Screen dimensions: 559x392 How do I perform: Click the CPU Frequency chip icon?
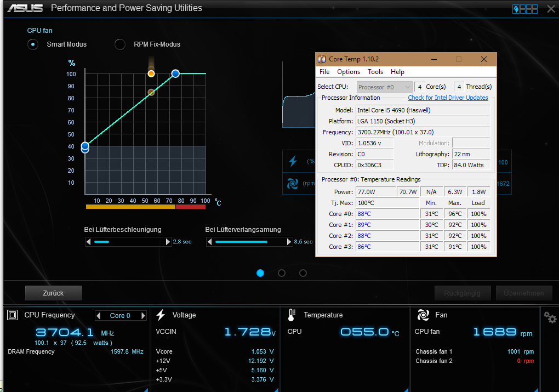[13, 315]
